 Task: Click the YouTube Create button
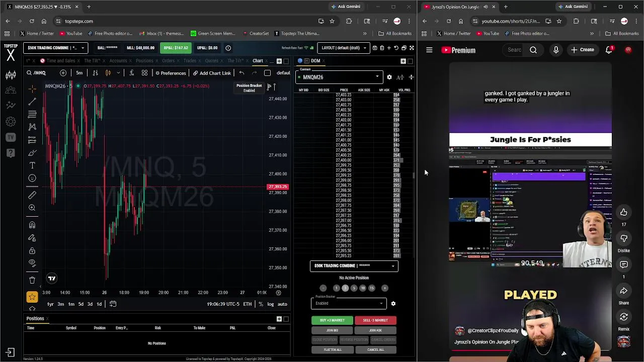(x=582, y=50)
